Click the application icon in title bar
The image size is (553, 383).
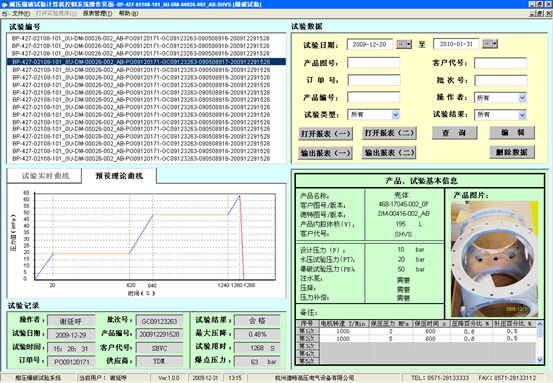pos(4,4)
